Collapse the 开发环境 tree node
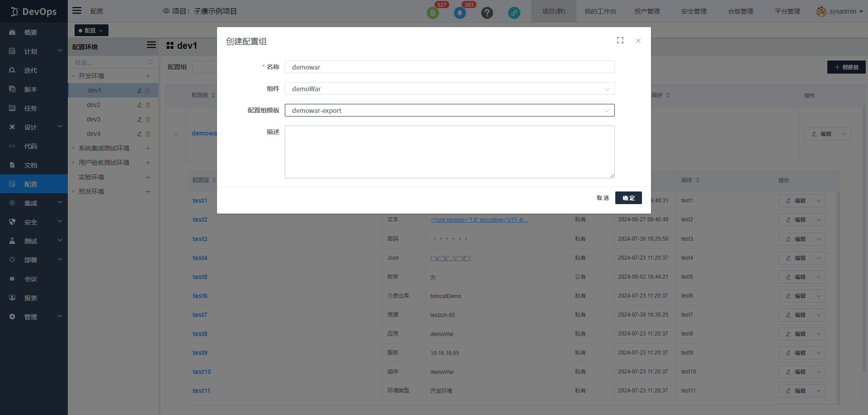868x415 pixels. click(x=74, y=76)
